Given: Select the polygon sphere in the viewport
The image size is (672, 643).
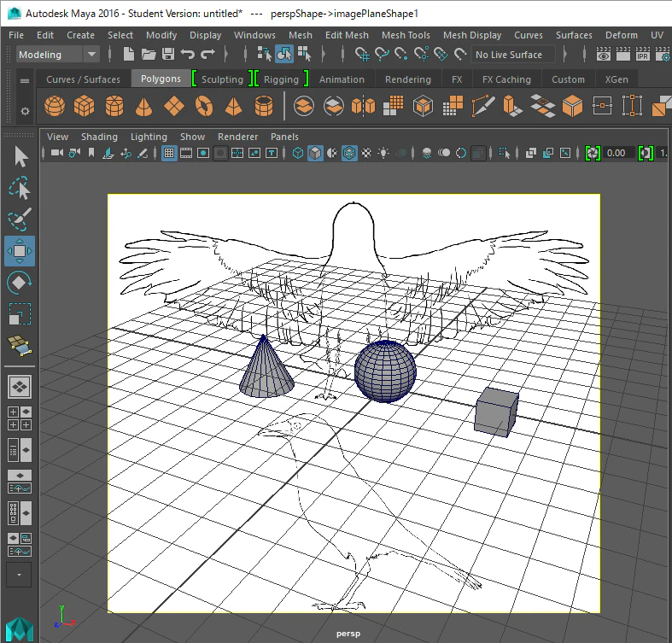Looking at the screenshot, I should coord(385,371).
